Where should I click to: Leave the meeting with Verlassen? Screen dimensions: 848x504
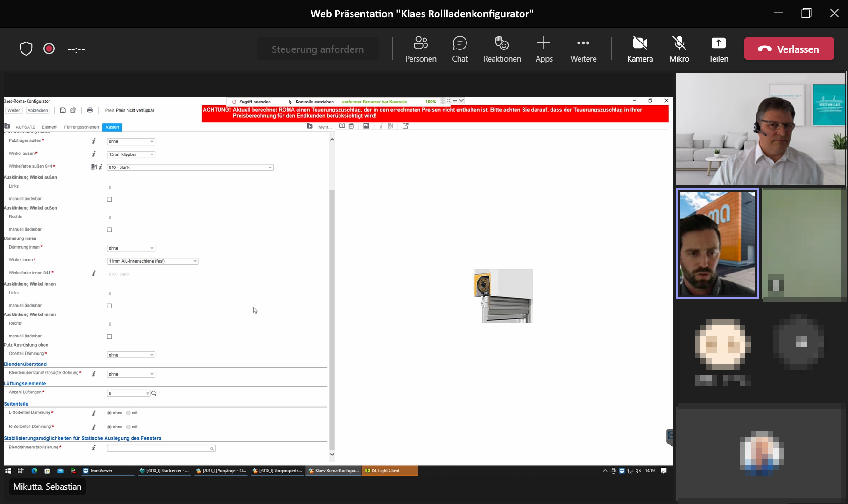tap(789, 49)
